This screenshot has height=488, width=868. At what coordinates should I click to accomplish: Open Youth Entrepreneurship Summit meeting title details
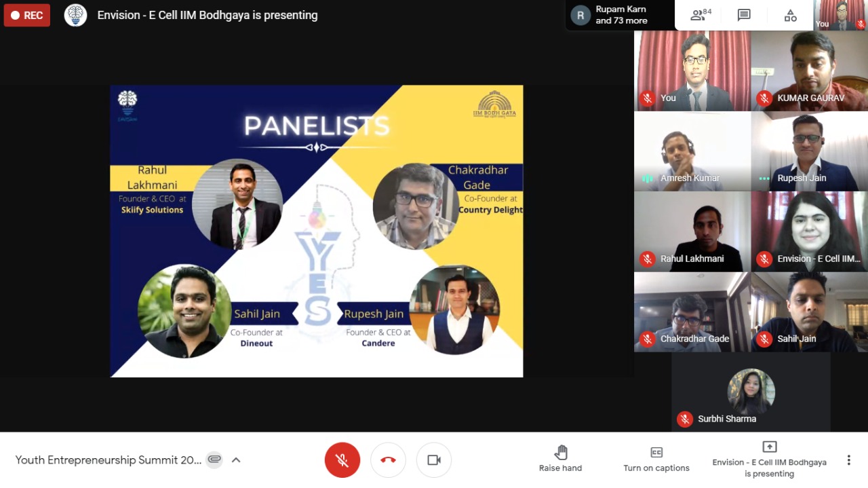point(108,459)
